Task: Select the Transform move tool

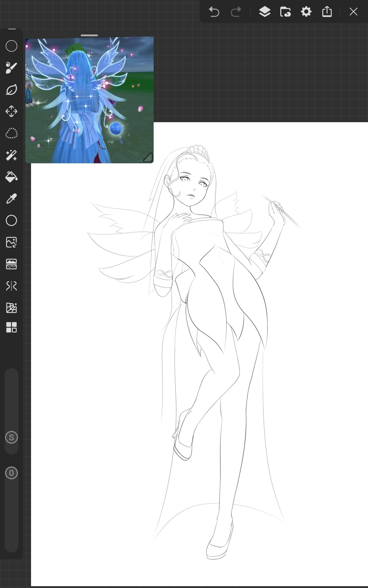Action: click(x=11, y=112)
